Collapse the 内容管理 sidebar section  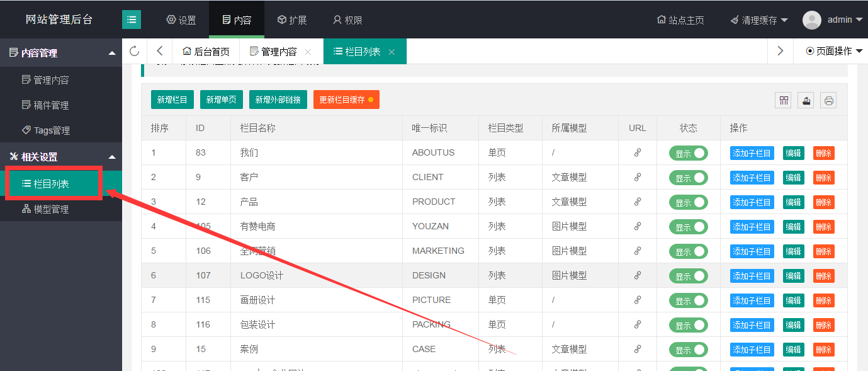(112, 54)
